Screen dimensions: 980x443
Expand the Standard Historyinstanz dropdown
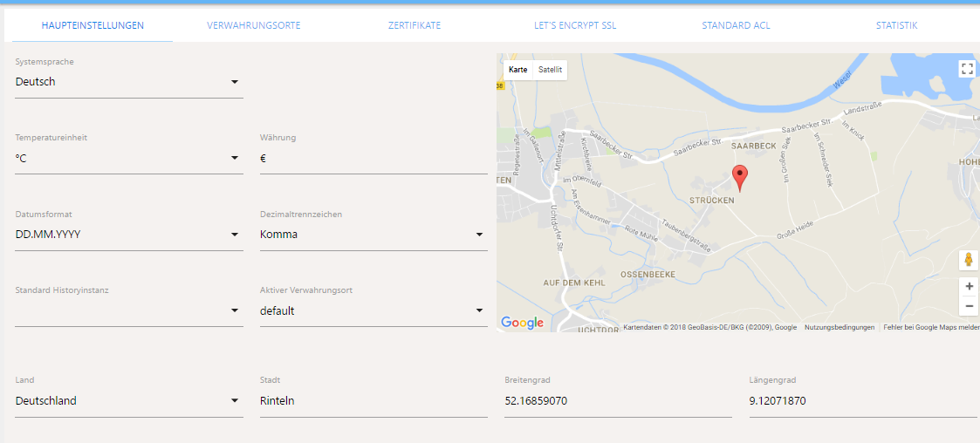click(129, 310)
